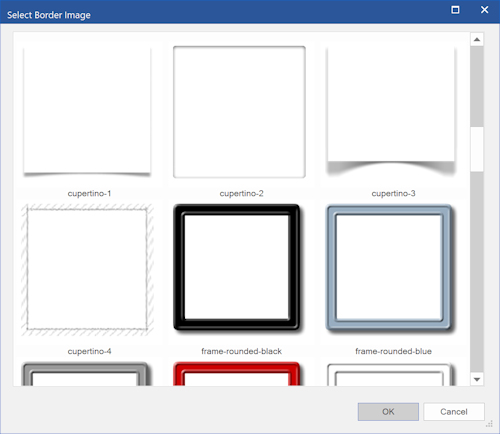Confirm selection with the OK button

pos(388,412)
